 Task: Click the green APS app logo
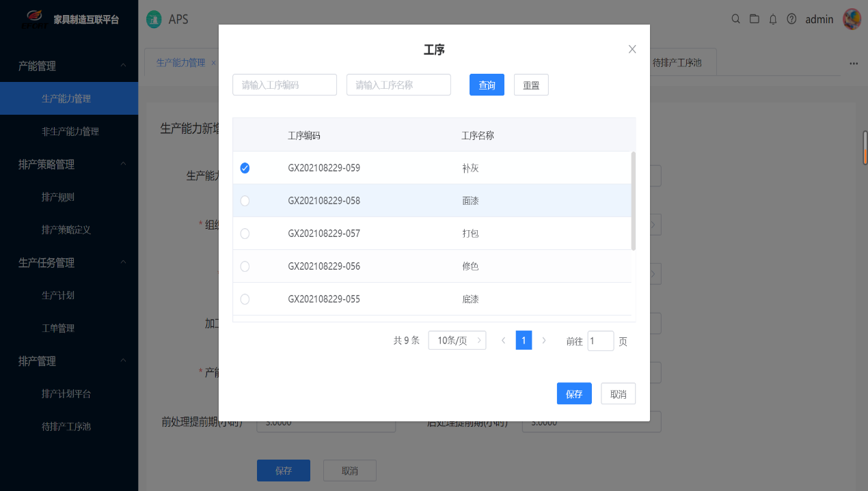coord(154,19)
